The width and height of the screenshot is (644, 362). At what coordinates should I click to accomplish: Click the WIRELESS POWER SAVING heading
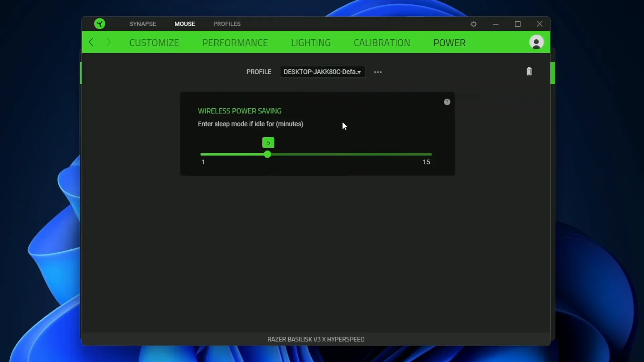(x=239, y=111)
